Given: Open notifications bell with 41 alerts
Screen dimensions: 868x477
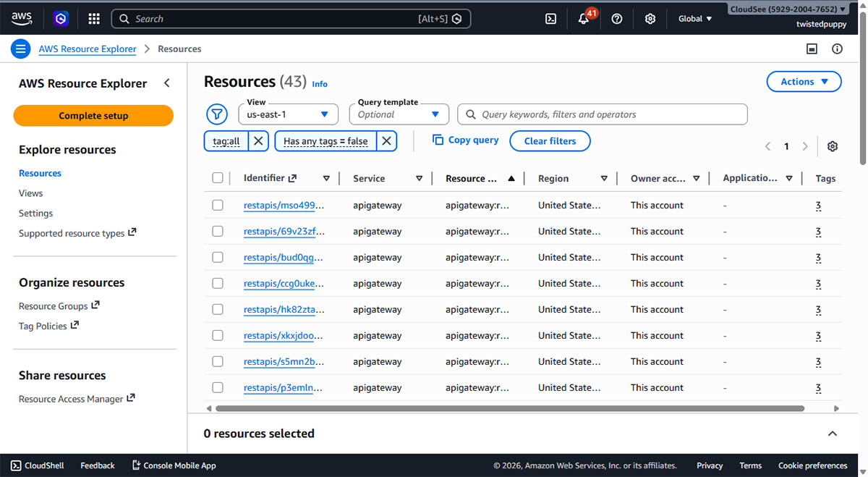Looking at the screenshot, I should [x=584, y=19].
